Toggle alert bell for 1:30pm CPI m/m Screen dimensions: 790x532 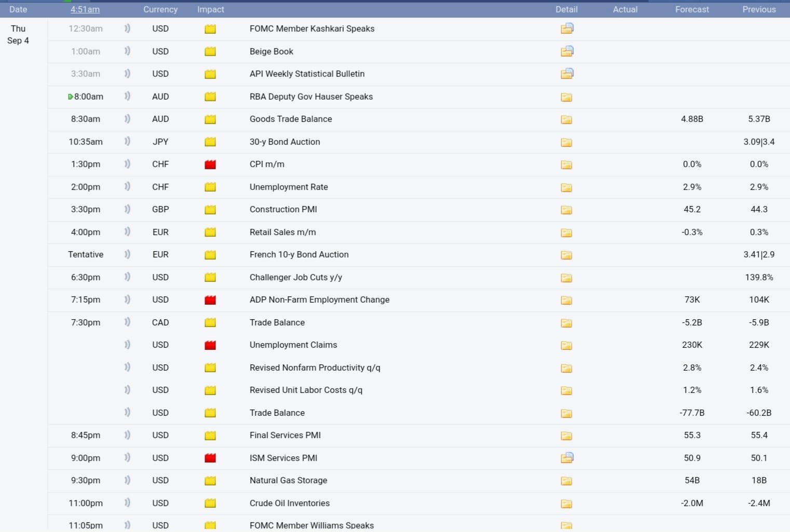point(127,164)
